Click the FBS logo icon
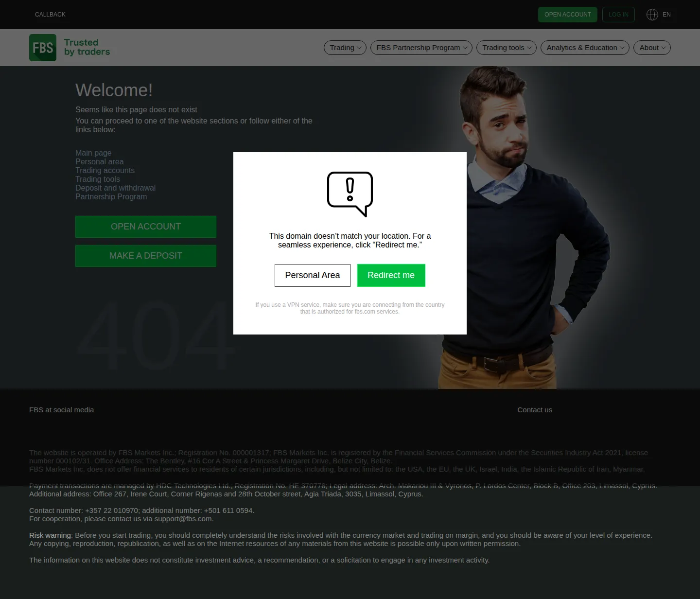 pos(43,48)
